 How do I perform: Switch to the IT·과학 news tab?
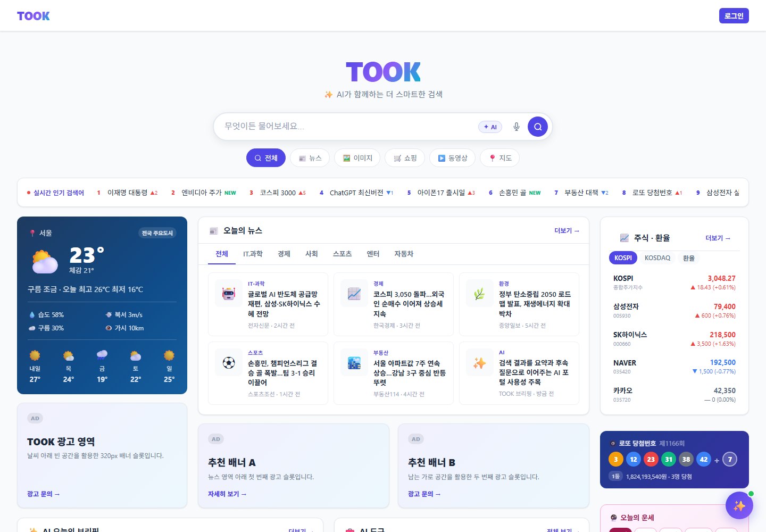(253, 254)
